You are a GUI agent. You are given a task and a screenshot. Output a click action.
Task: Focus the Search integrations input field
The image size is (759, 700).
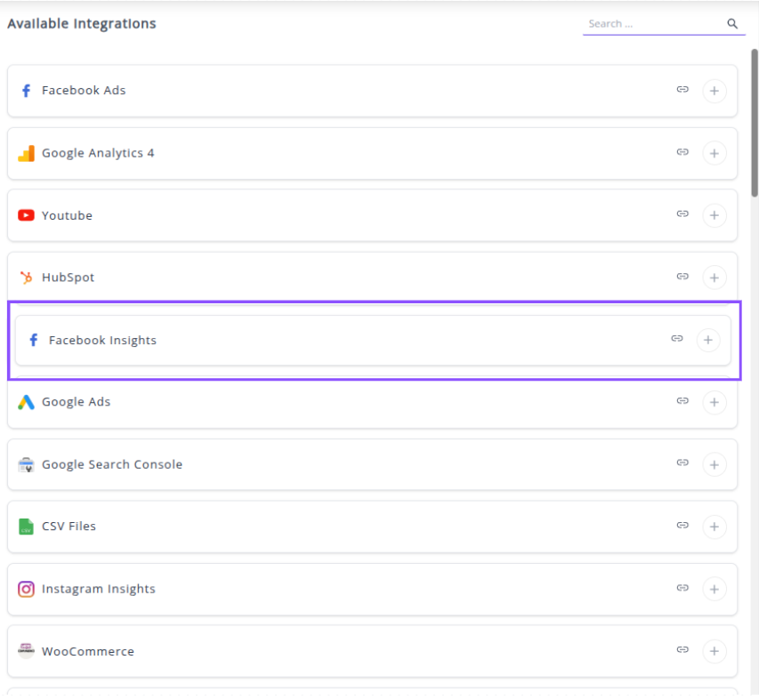pyautogui.click(x=654, y=24)
